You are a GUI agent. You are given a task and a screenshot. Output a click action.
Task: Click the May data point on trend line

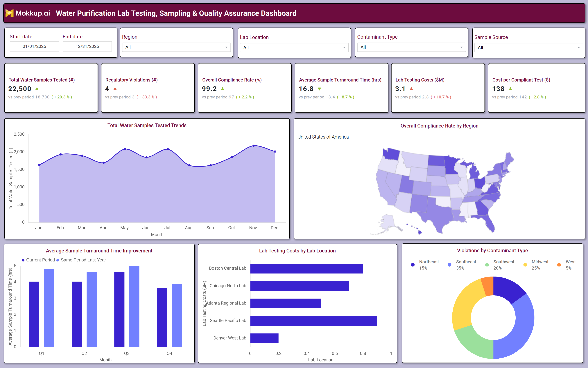[x=125, y=149]
